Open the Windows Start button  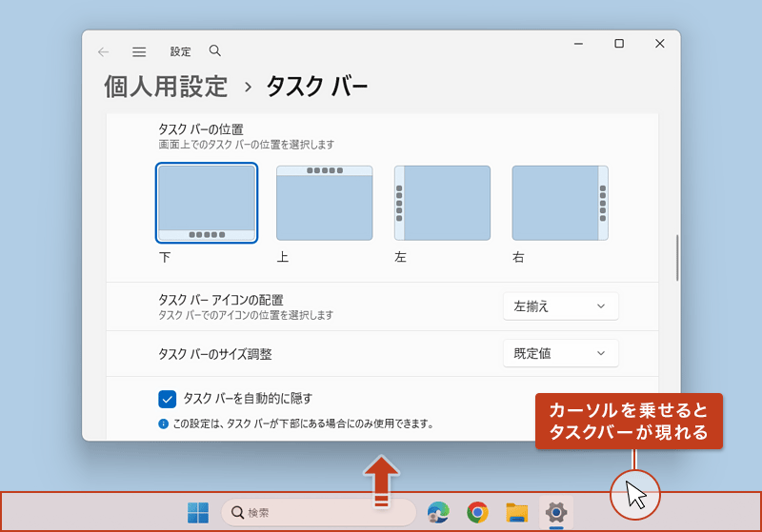(x=198, y=513)
